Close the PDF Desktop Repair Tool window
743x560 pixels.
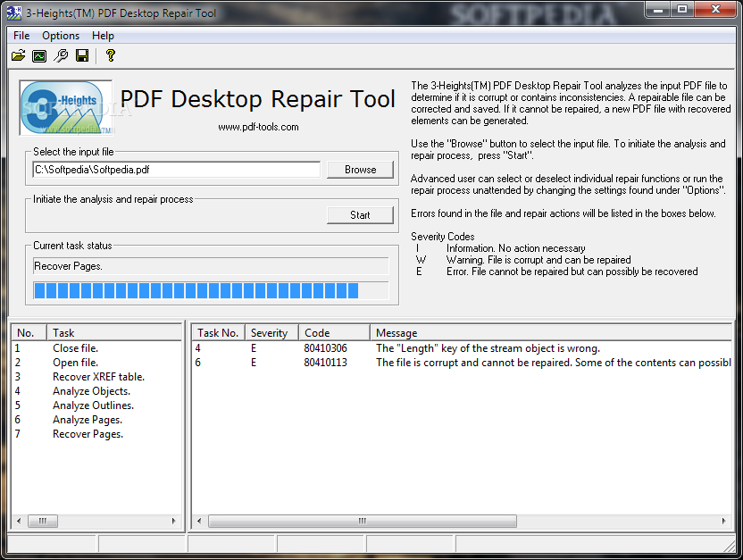(x=715, y=10)
